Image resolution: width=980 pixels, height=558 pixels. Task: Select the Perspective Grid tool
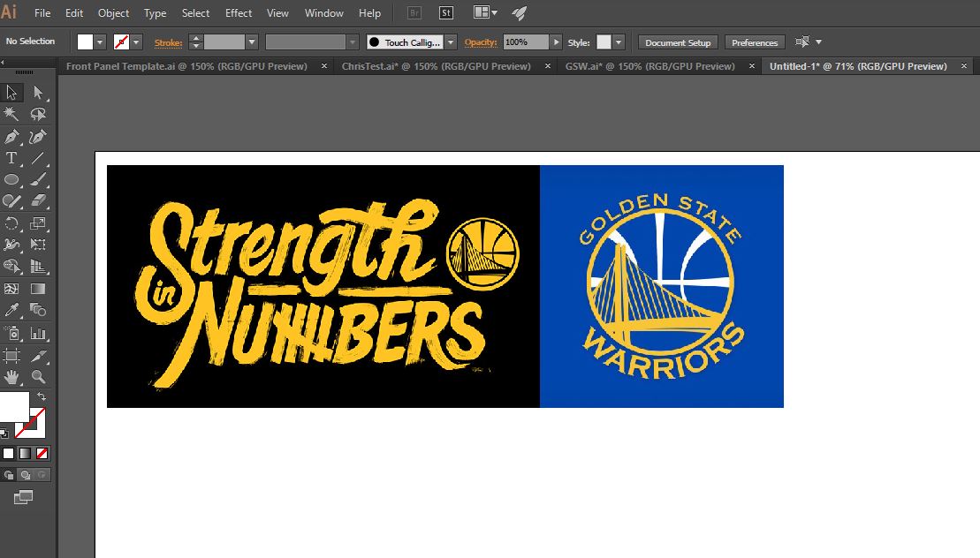38,267
